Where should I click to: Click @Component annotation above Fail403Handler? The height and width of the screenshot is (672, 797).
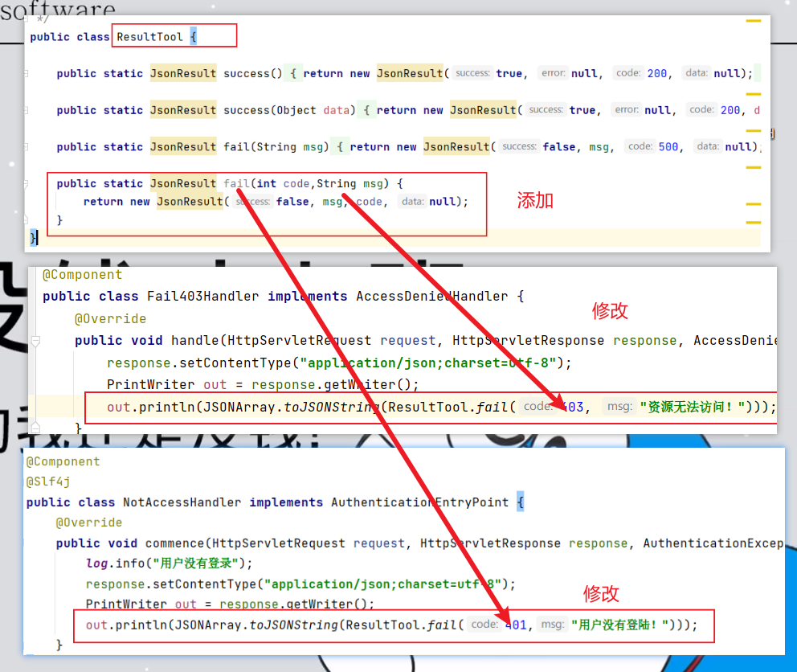point(82,275)
